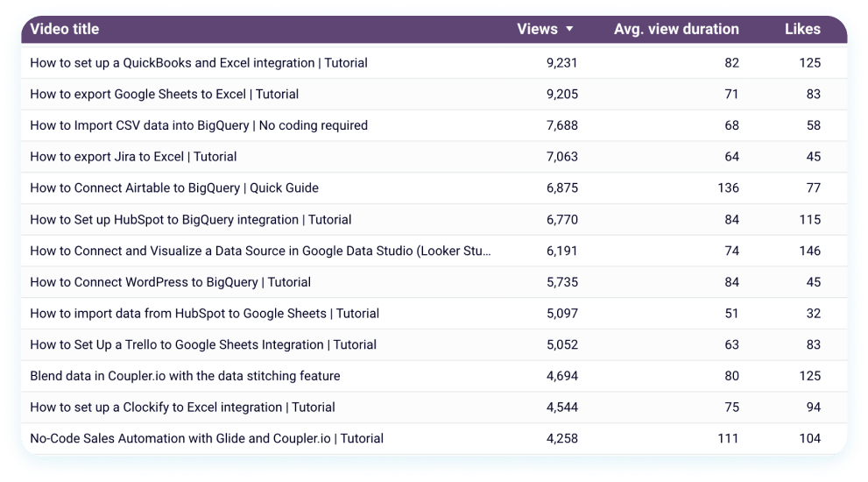This screenshot has width=868, height=482.
Task: Open No-Code Sales Automation with Glide video
Action: [x=207, y=439]
